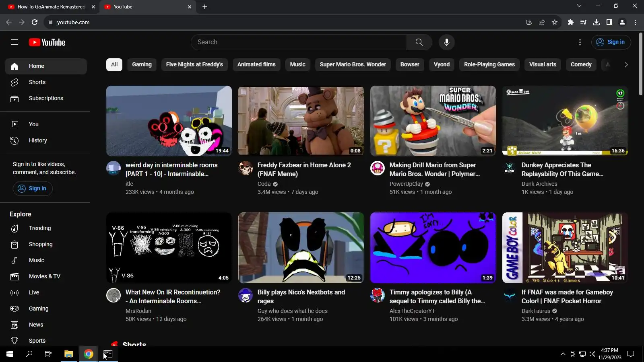Open the PowerUpClay channel avatar

tap(378, 168)
